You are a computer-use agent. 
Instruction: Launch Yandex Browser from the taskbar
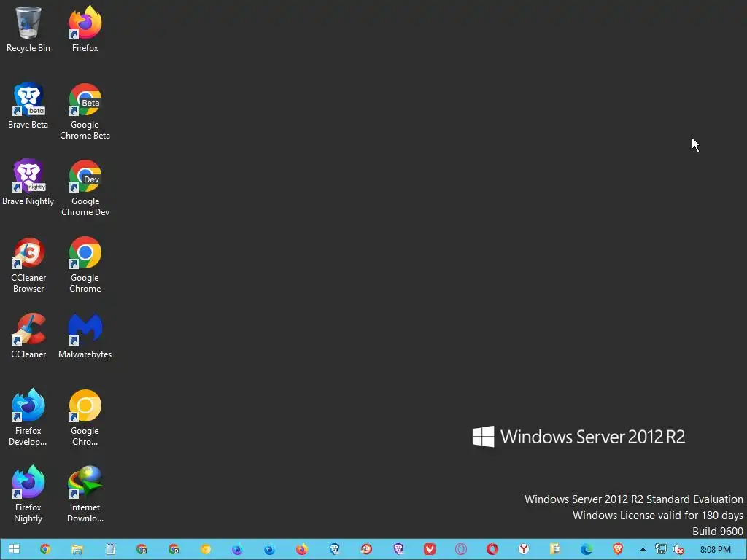click(524, 550)
